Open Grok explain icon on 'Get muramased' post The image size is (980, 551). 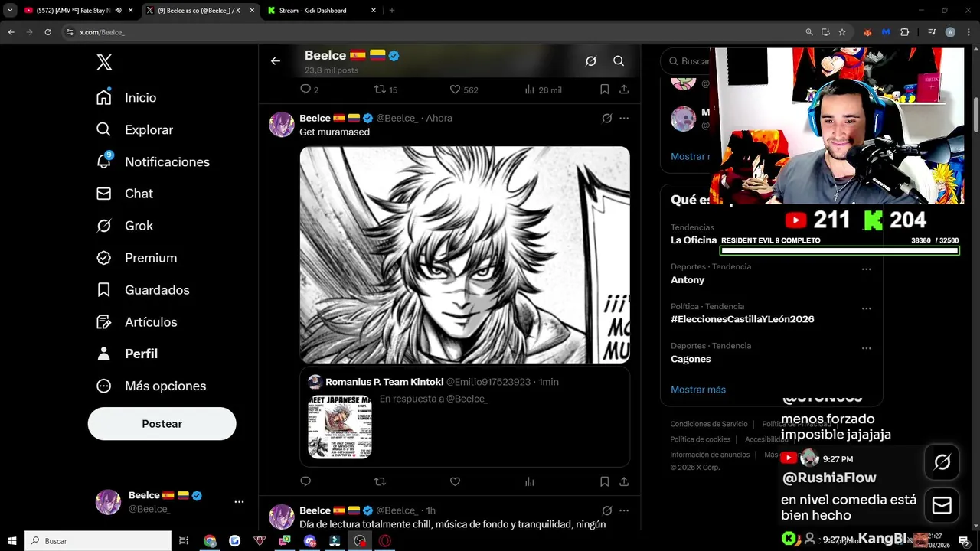(x=606, y=118)
